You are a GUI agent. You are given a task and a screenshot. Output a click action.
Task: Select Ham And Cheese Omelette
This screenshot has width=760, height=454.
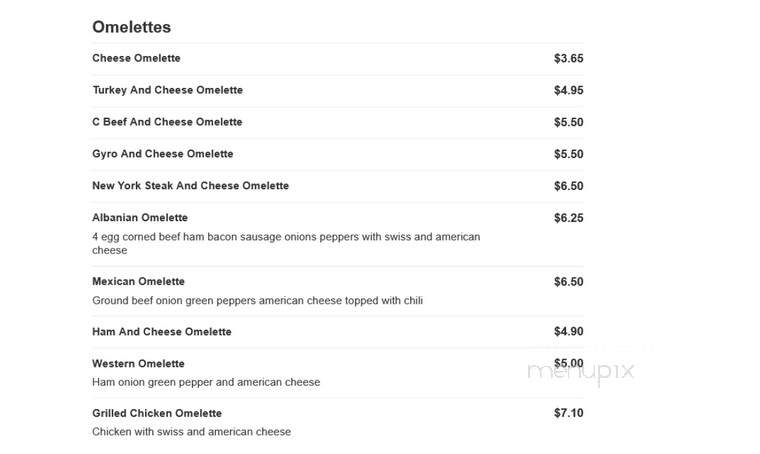(162, 332)
